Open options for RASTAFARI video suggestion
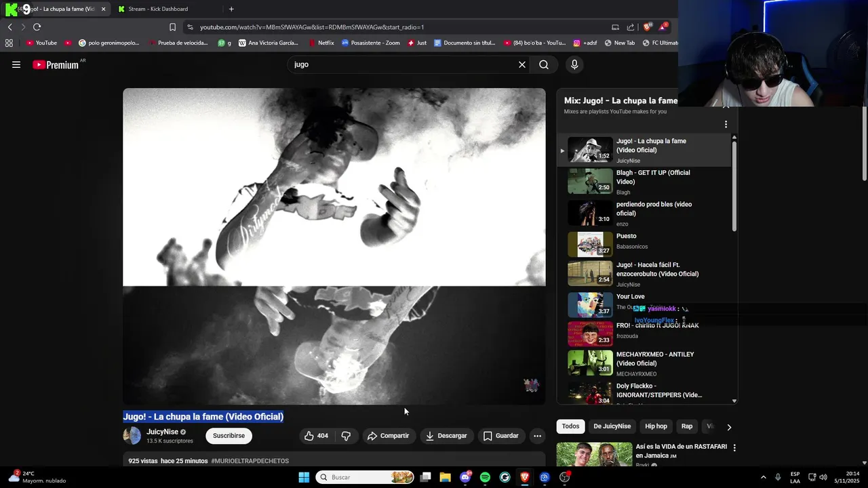868x488 pixels. [x=734, y=448]
